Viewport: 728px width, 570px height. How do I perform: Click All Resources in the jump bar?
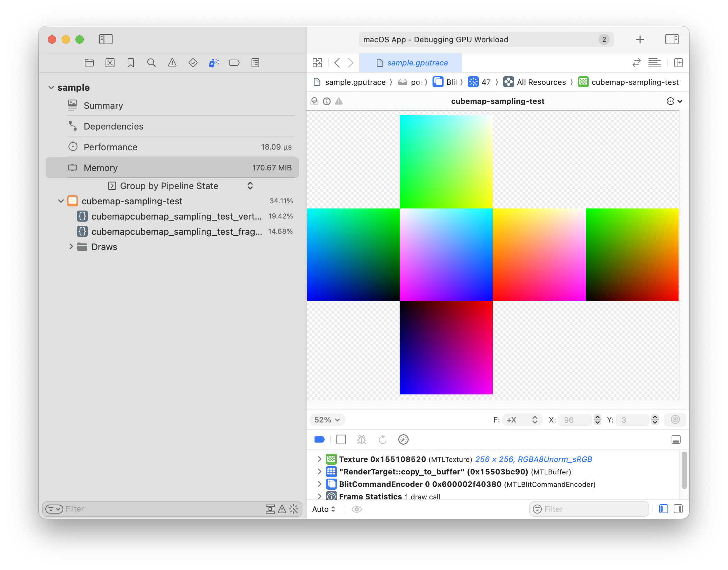535,82
